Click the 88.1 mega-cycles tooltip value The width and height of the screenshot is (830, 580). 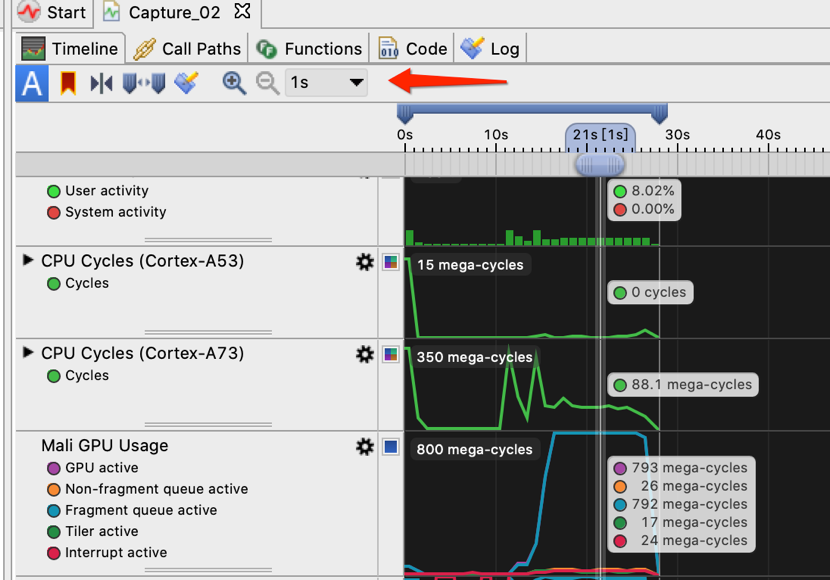(x=683, y=385)
